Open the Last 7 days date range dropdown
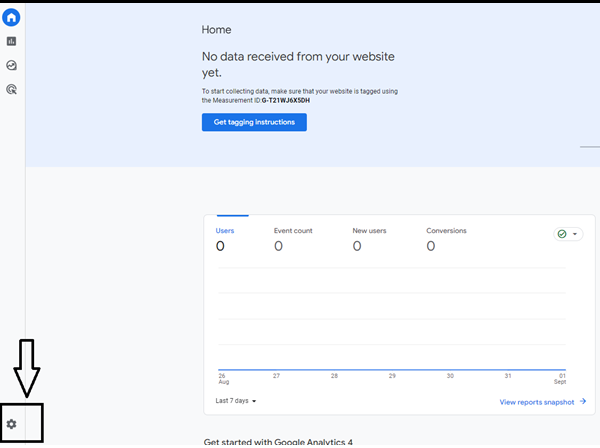The image size is (600, 448). pos(236,401)
